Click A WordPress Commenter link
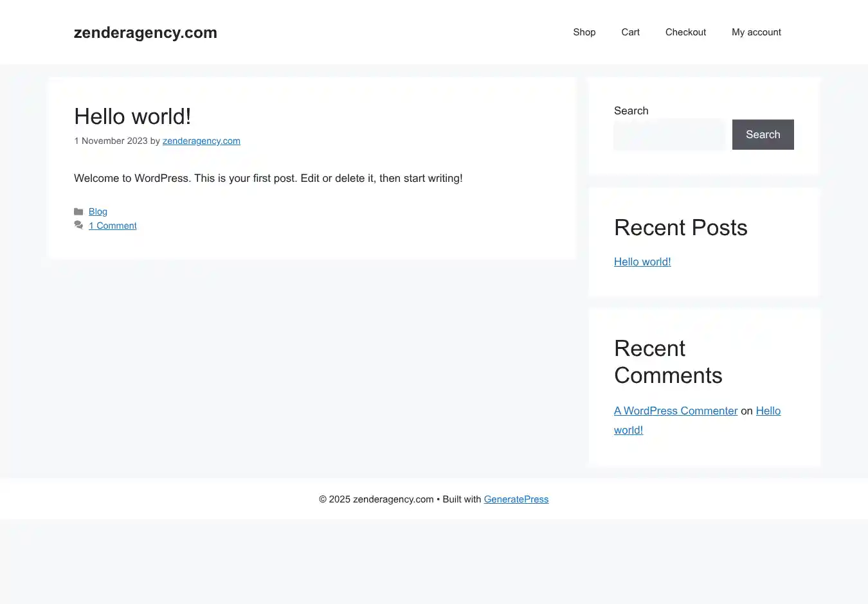 tap(675, 411)
